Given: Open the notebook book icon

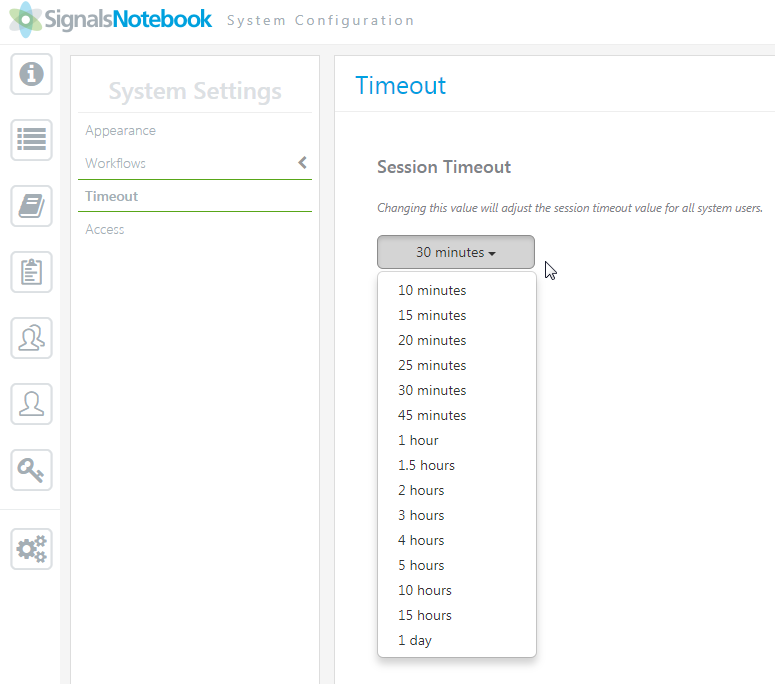Looking at the screenshot, I should tap(31, 206).
